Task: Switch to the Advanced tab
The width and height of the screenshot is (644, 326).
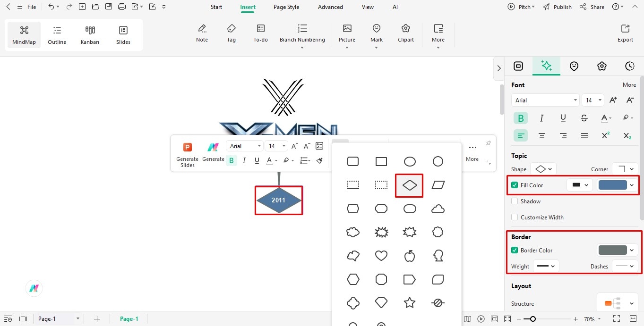Action: 330,7
